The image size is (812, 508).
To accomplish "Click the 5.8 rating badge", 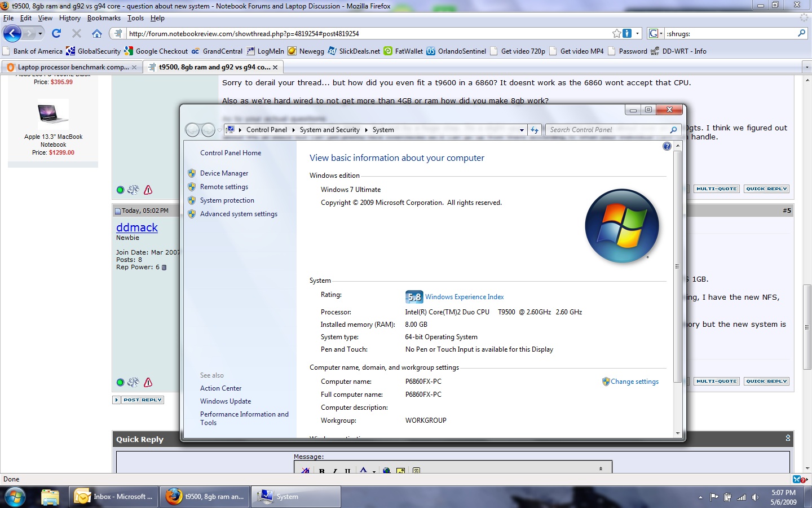I will click(x=414, y=297).
